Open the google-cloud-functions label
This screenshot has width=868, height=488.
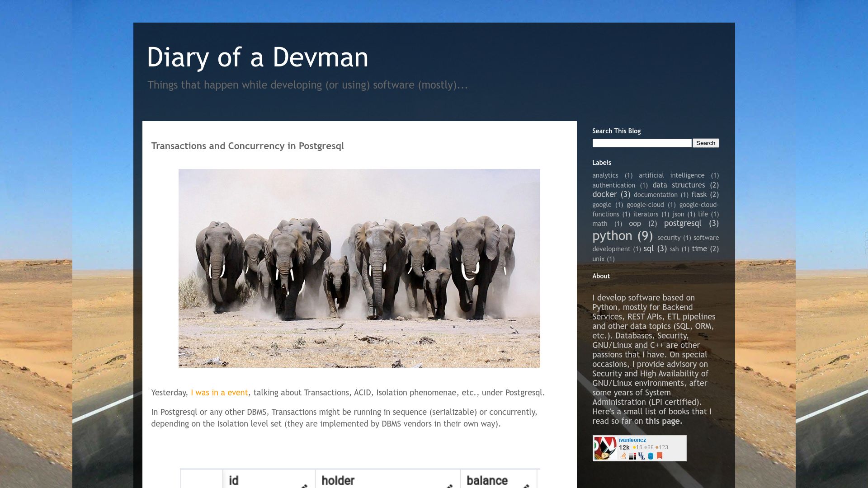[x=699, y=205]
